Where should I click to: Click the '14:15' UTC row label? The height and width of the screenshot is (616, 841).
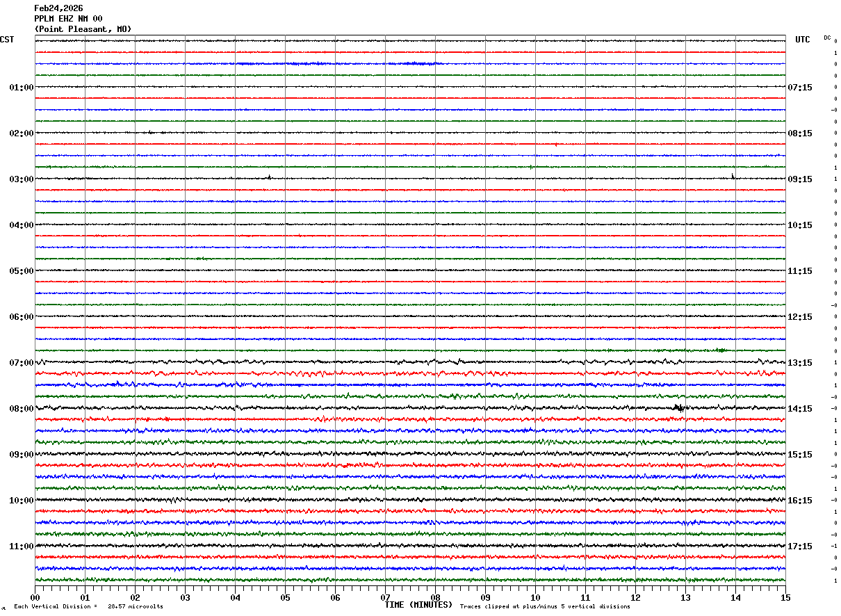pos(800,409)
